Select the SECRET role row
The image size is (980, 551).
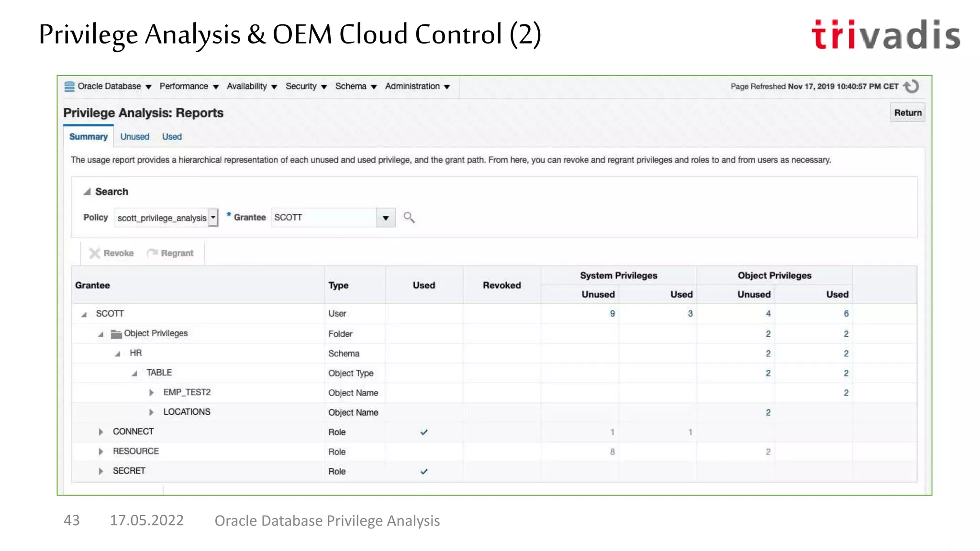(x=494, y=471)
